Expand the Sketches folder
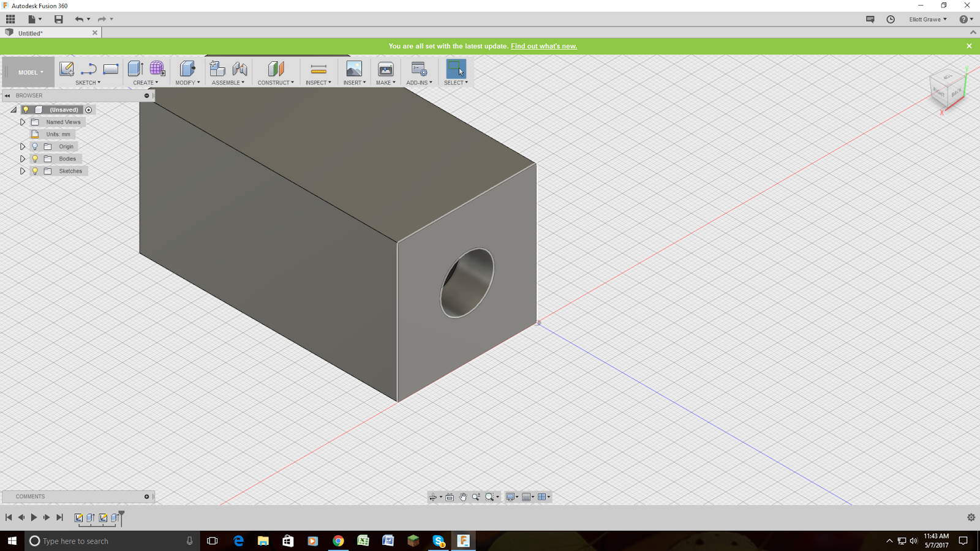Image resolution: width=980 pixels, height=551 pixels. click(x=23, y=171)
